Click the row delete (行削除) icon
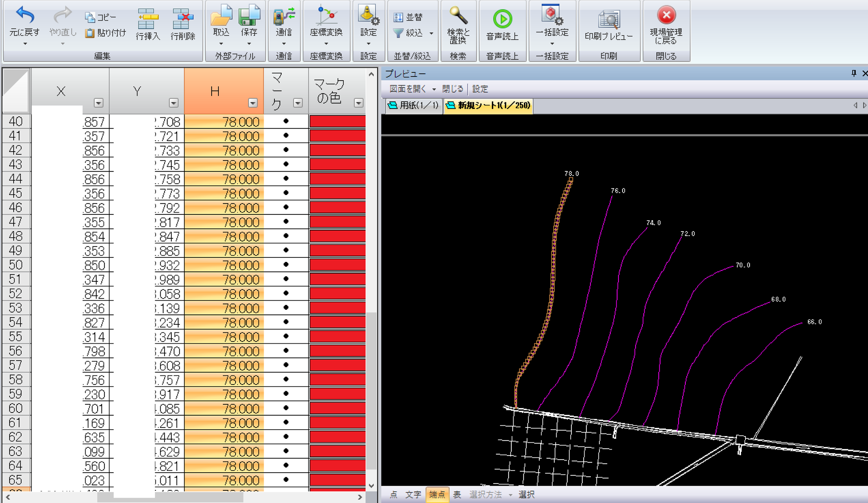Image resolution: width=868 pixels, height=503 pixels. point(183,19)
